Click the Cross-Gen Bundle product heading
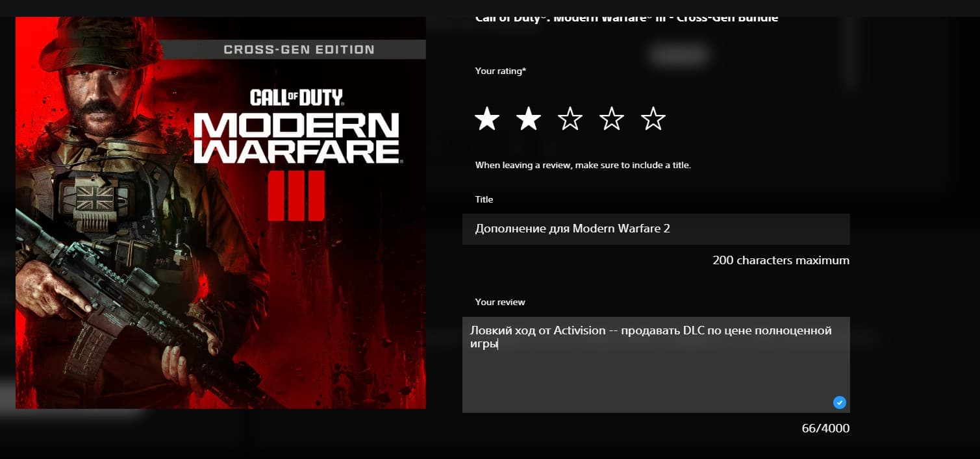This screenshot has width=980, height=459. [x=627, y=18]
